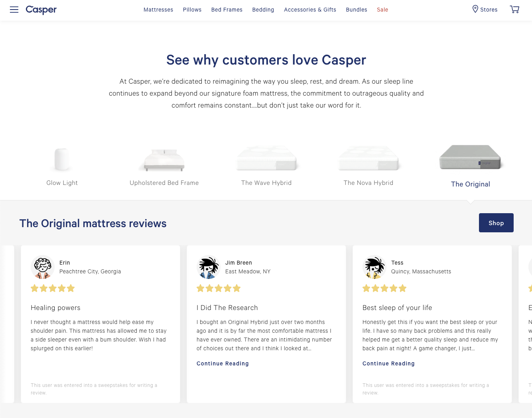This screenshot has width=532, height=418.
Task: Click the Stores location pin icon
Action: [475, 9]
